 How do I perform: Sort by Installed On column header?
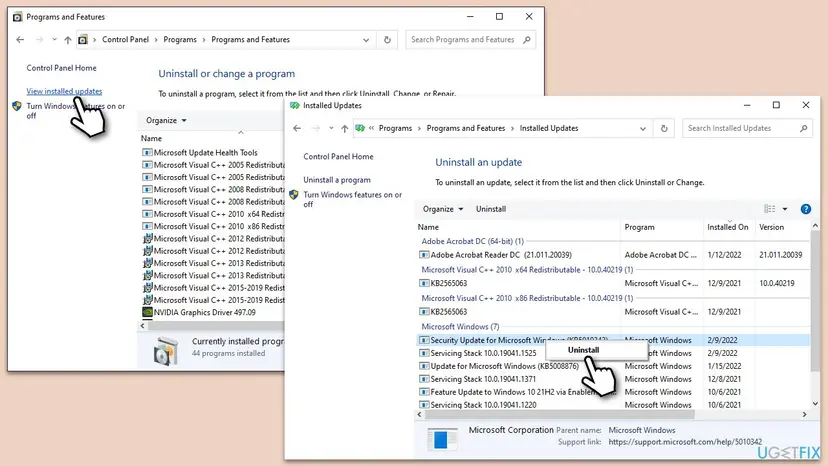[x=728, y=227]
